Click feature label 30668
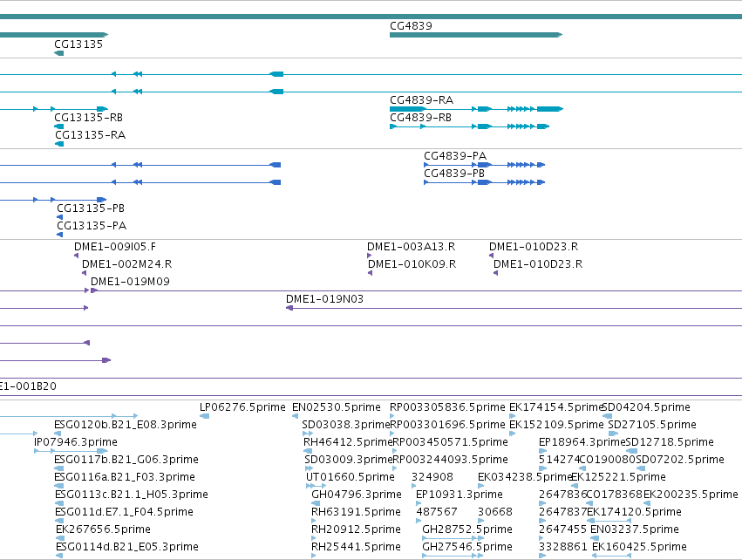Image resolution: width=742 pixels, height=560 pixels. pos(495,512)
